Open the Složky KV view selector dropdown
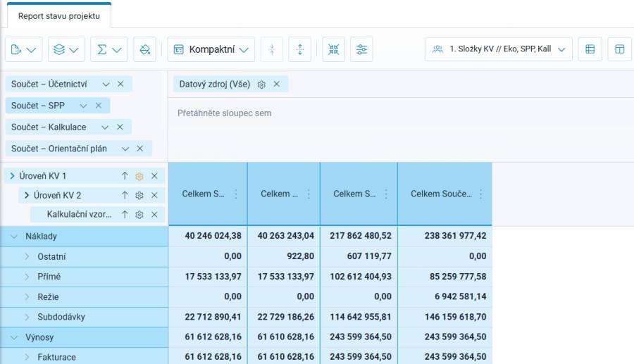Screen dimensions: 634x364 pos(499,49)
